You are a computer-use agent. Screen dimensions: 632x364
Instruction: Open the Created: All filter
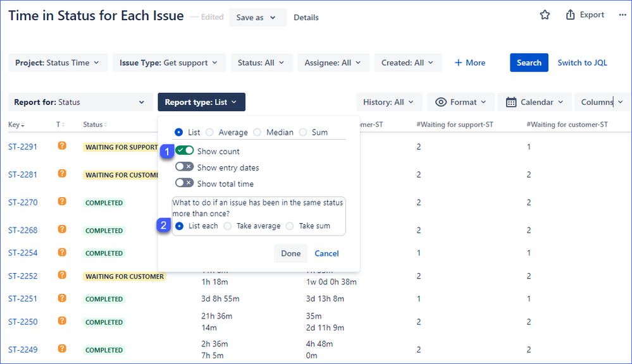coord(408,63)
